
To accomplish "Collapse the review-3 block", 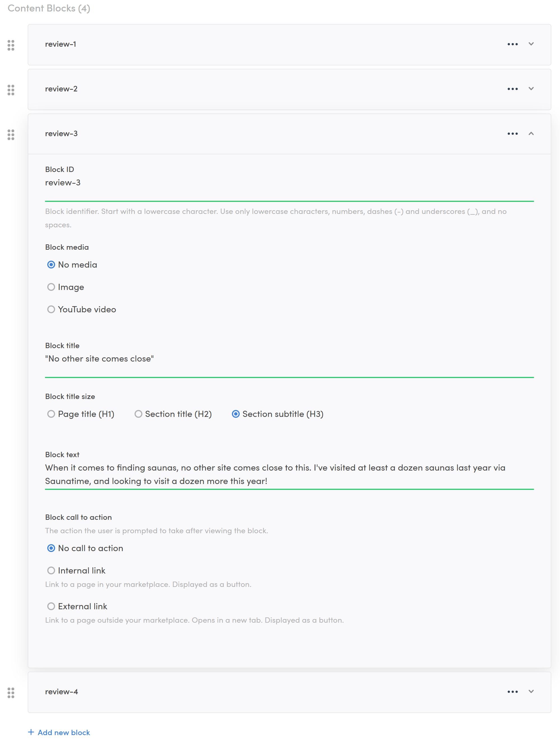I will pyautogui.click(x=531, y=134).
